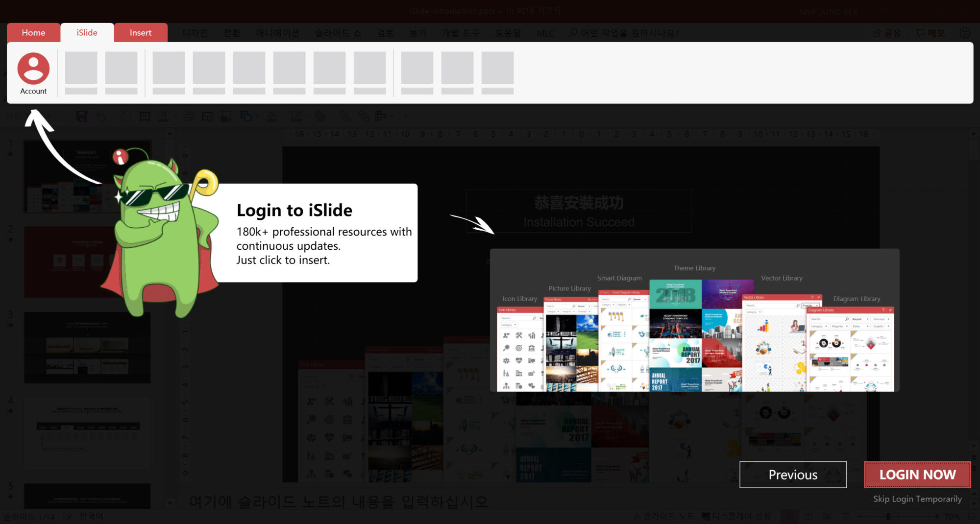The image size is (980, 524).
Task: Select slide 4 thumbnail in slide panel
Action: (87, 433)
